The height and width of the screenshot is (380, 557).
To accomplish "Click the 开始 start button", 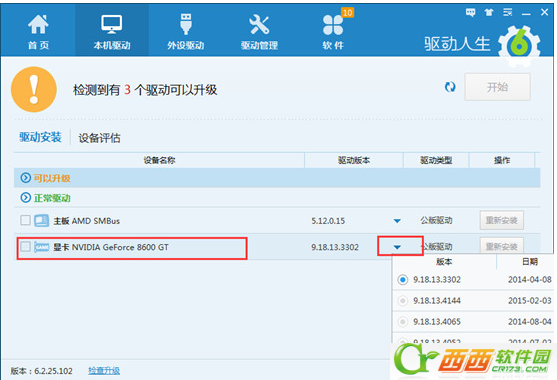I will pos(497,87).
